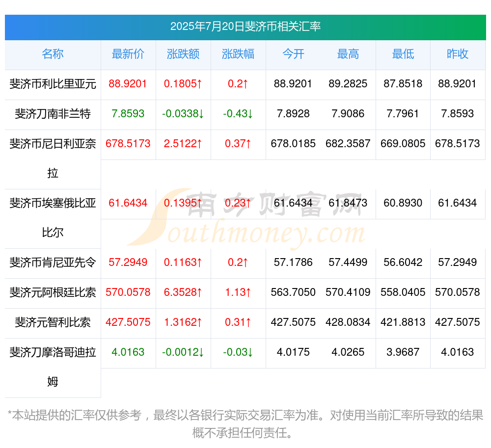
Task: Click the change percent 0.23↑
Action: coord(238,203)
